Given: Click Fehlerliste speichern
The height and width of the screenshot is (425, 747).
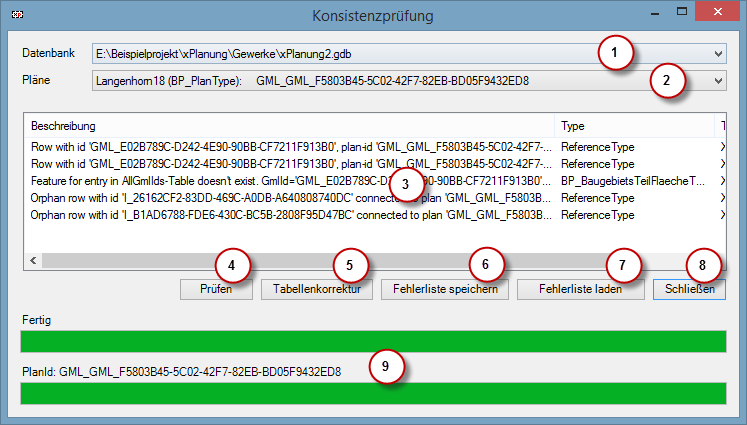Looking at the screenshot, I should tap(445, 290).
